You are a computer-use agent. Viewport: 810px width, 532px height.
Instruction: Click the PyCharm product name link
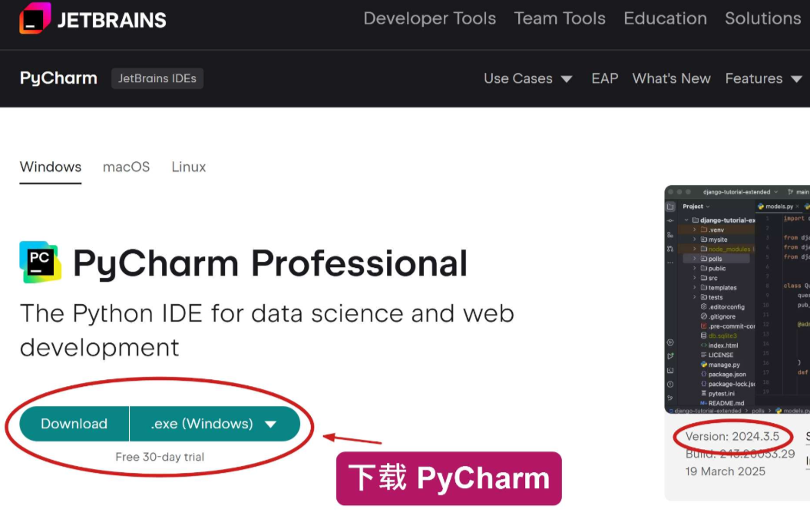tap(58, 78)
